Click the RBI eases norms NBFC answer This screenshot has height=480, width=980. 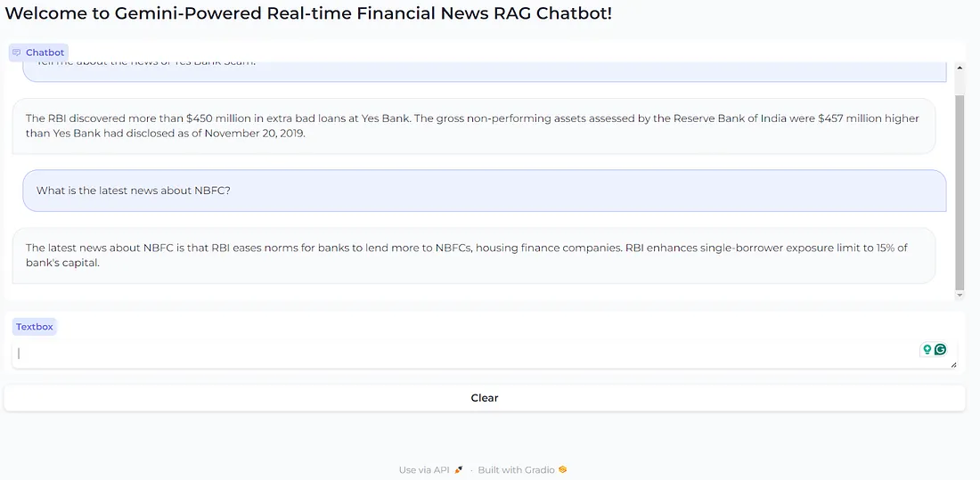pyautogui.click(x=474, y=255)
